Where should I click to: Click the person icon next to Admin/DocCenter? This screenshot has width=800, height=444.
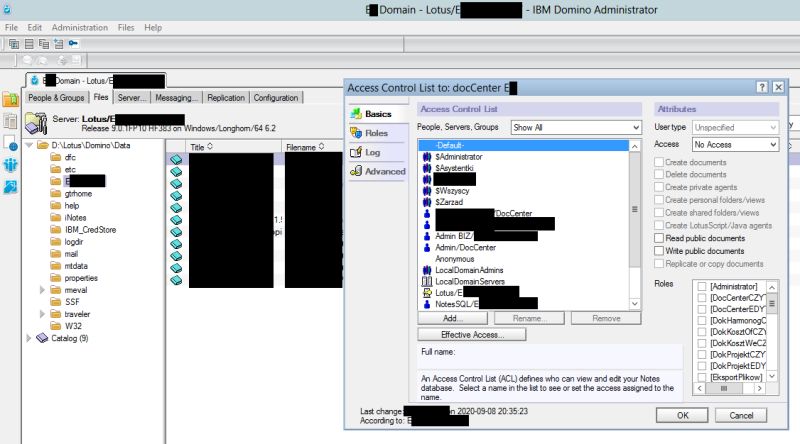coord(427,248)
